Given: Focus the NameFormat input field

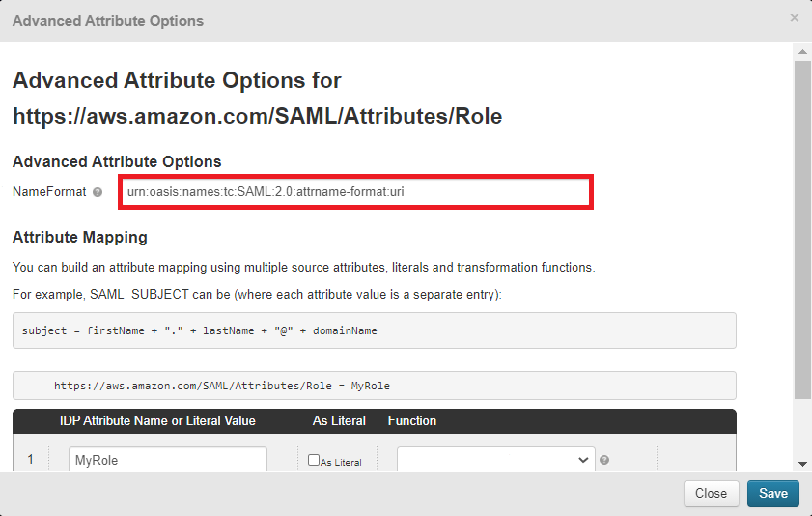Looking at the screenshot, I should [355, 192].
